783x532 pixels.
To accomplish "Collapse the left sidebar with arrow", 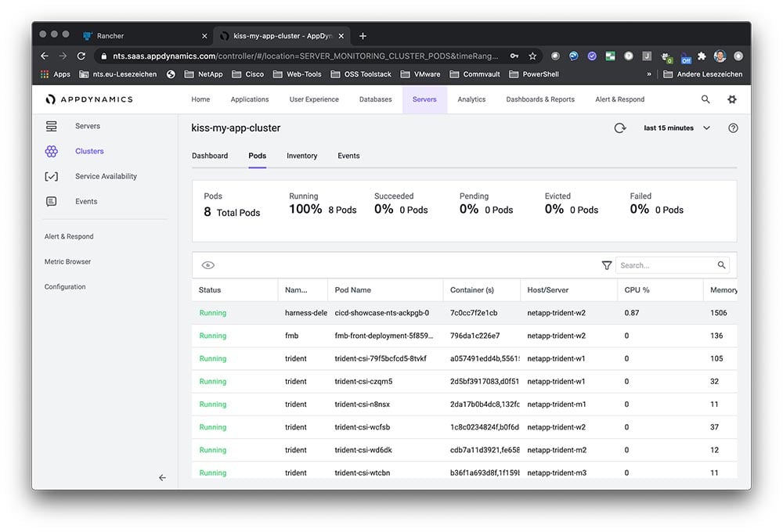I will (162, 477).
